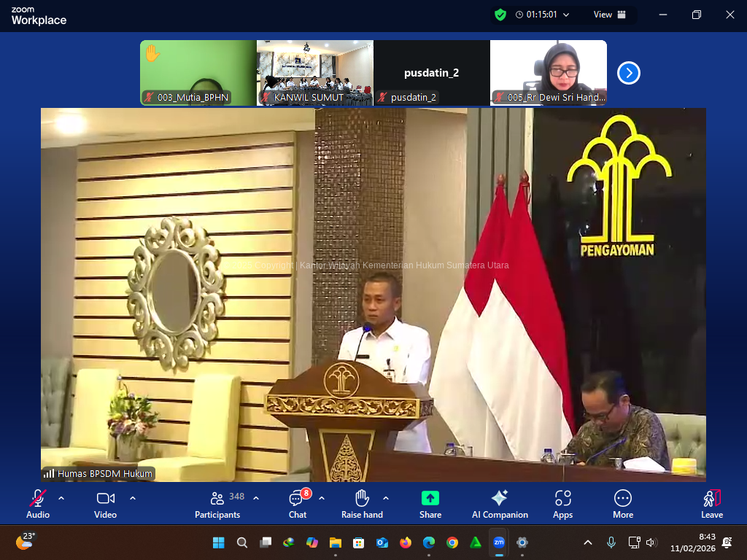
Task: Show next participants with blue arrow
Action: pyautogui.click(x=629, y=73)
